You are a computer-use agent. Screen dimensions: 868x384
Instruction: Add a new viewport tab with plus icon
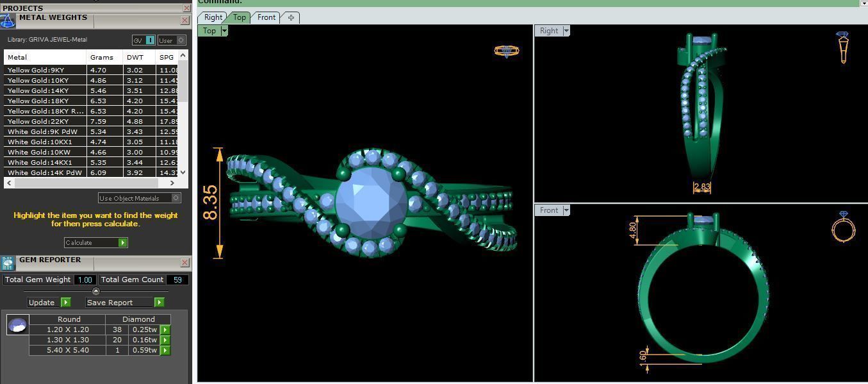point(291,17)
